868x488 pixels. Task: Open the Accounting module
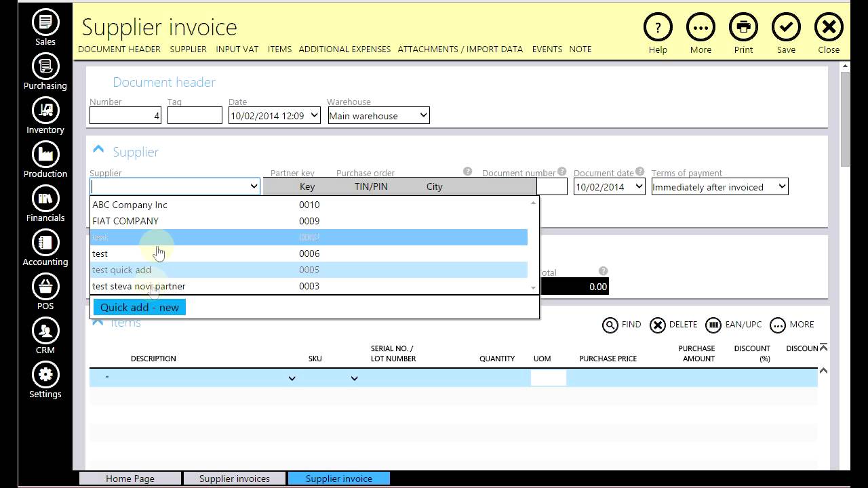click(45, 248)
